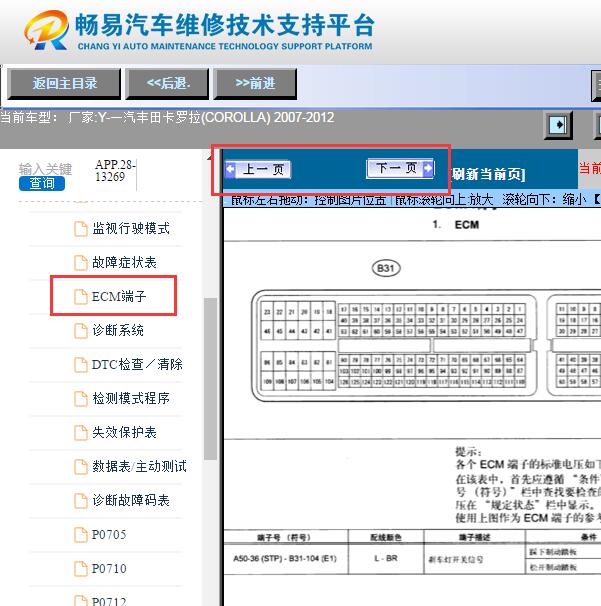Screen dimensions: 601x606
Task: Click the 配线颜色 column header
Action: [x=386, y=537]
